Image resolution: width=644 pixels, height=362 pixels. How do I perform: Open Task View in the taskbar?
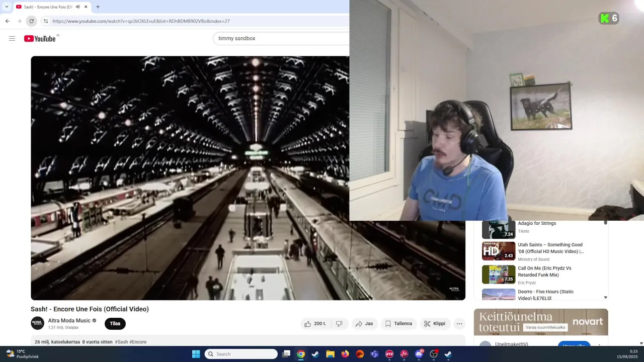click(286, 354)
